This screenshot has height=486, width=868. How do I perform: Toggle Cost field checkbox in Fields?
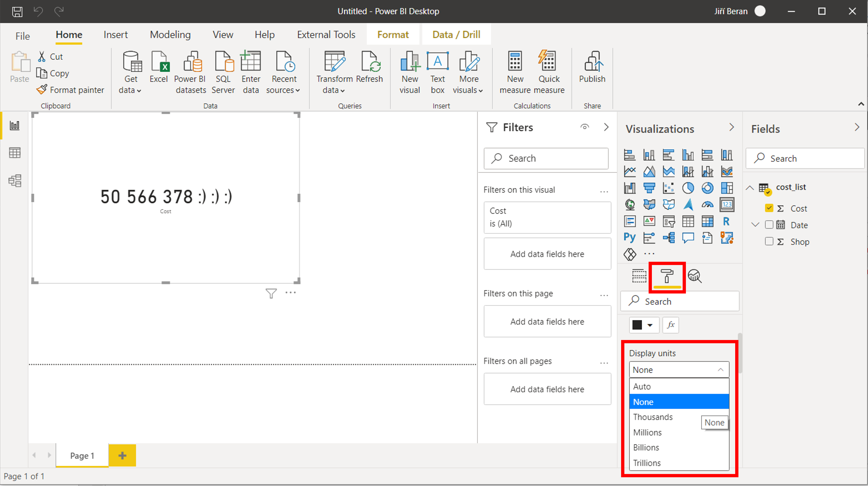click(x=769, y=208)
